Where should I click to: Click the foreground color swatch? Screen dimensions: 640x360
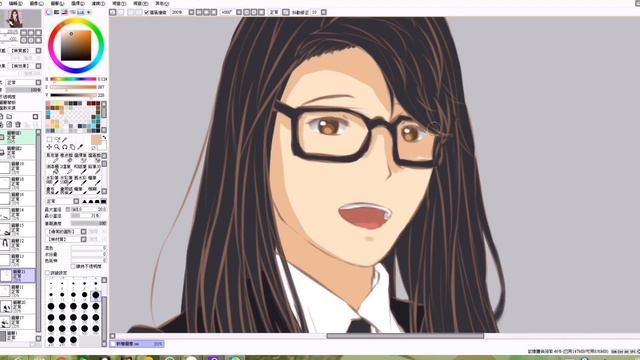pos(96,140)
